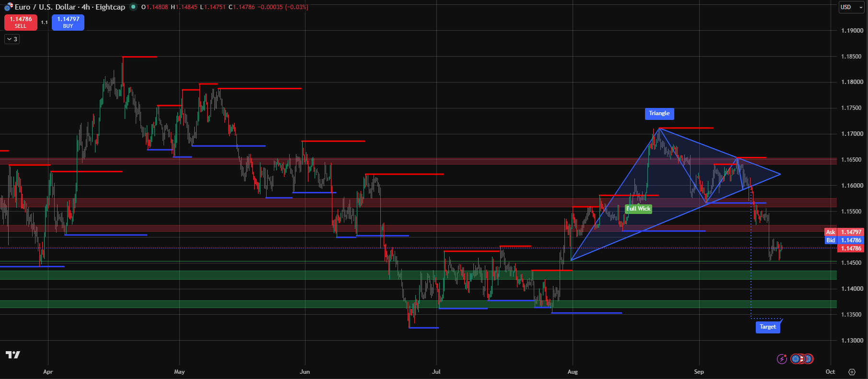This screenshot has width=868, height=379.
Task: Click the Target label on the chart
Action: point(768,327)
